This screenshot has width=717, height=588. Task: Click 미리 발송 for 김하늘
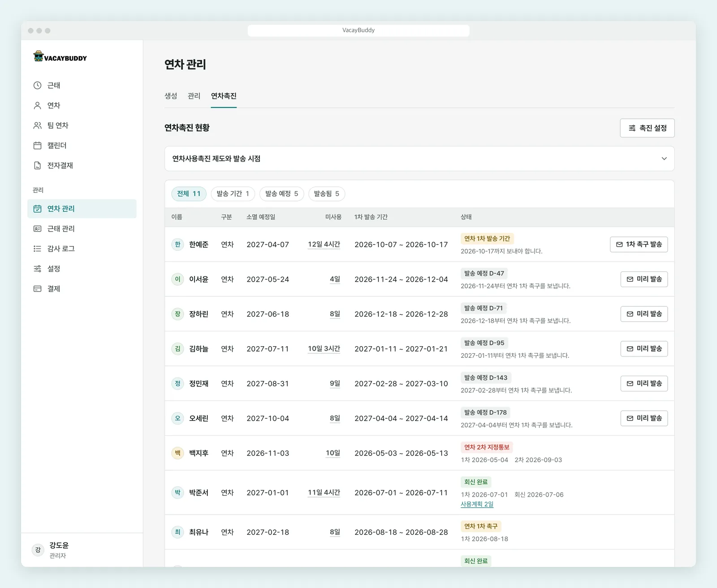click(644, 348)
